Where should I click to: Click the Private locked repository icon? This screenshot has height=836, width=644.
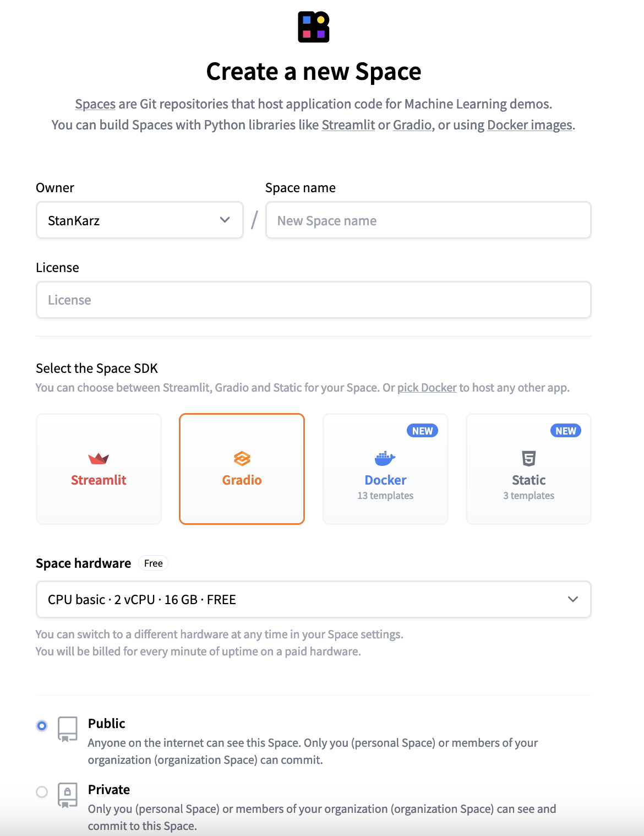point(68,795)
